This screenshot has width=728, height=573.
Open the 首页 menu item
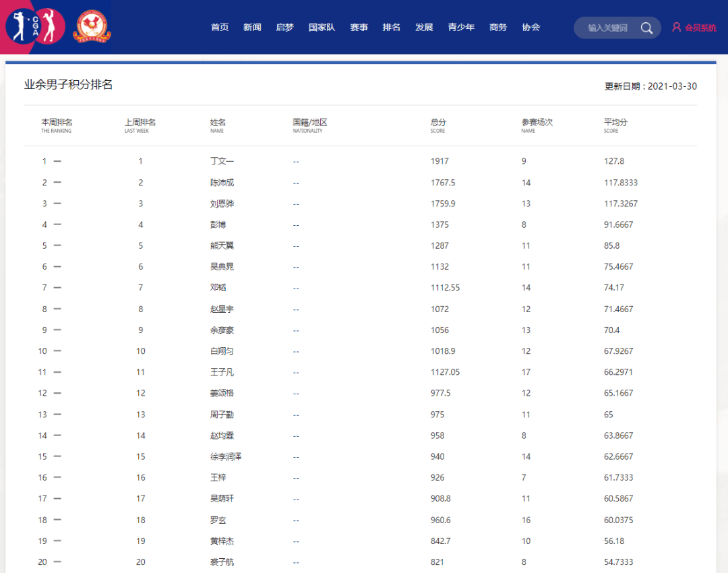click(220, 28)
